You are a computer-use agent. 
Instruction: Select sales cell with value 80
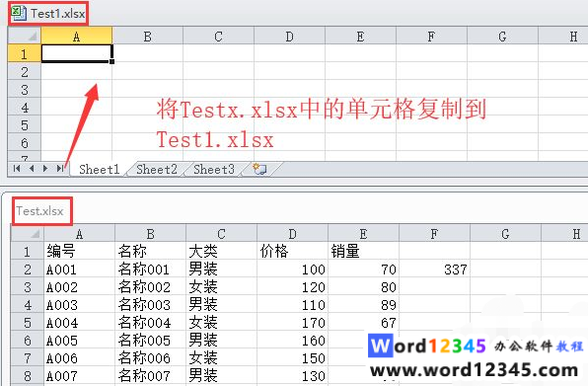pyautogui.click(x=363, y=287)
